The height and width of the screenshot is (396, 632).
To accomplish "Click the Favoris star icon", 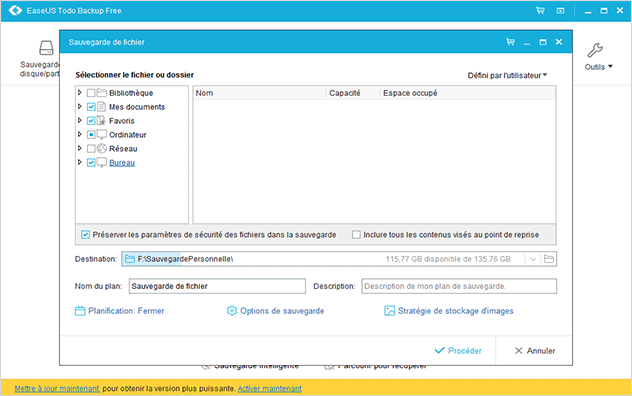I will [101, 121].
